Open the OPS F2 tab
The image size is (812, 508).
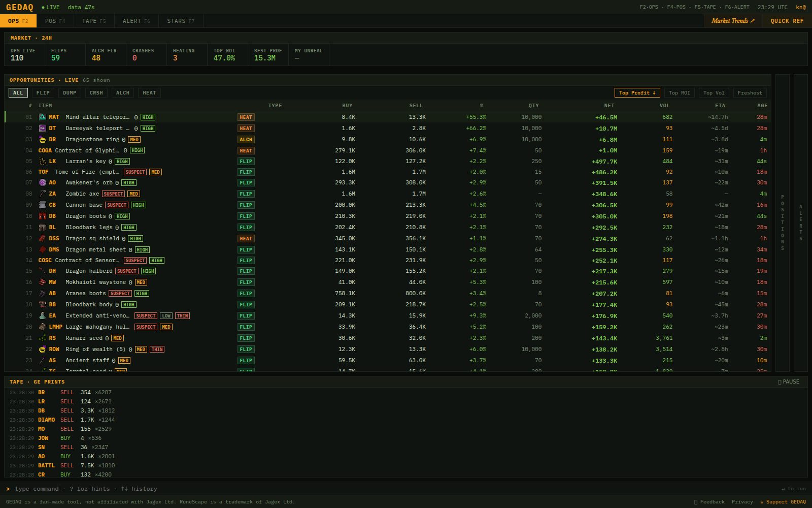18,21
